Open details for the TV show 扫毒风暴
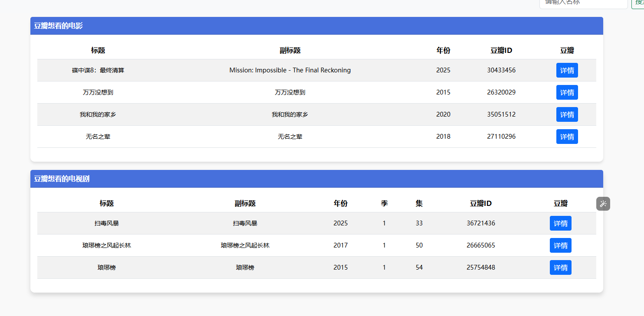 tap(560, 223)
